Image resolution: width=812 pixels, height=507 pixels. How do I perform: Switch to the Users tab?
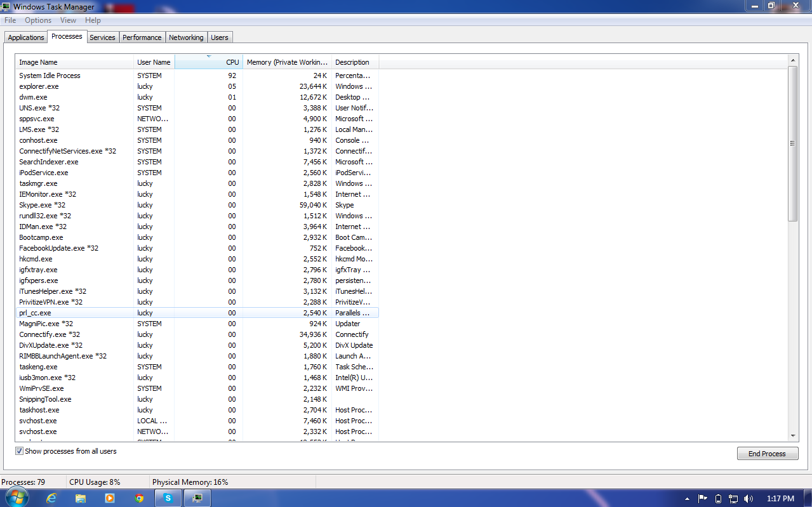[220, 37]
